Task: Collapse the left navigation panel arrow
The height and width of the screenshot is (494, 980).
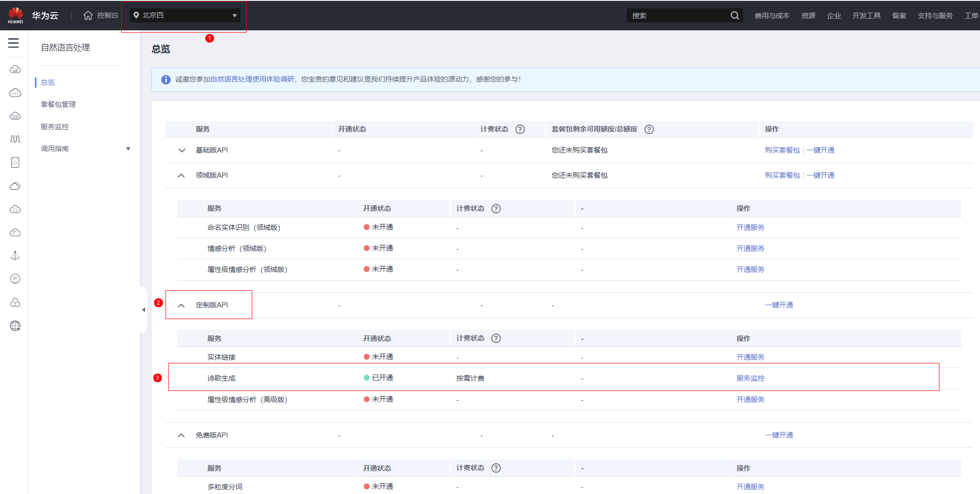Action: tap(144, 310)
